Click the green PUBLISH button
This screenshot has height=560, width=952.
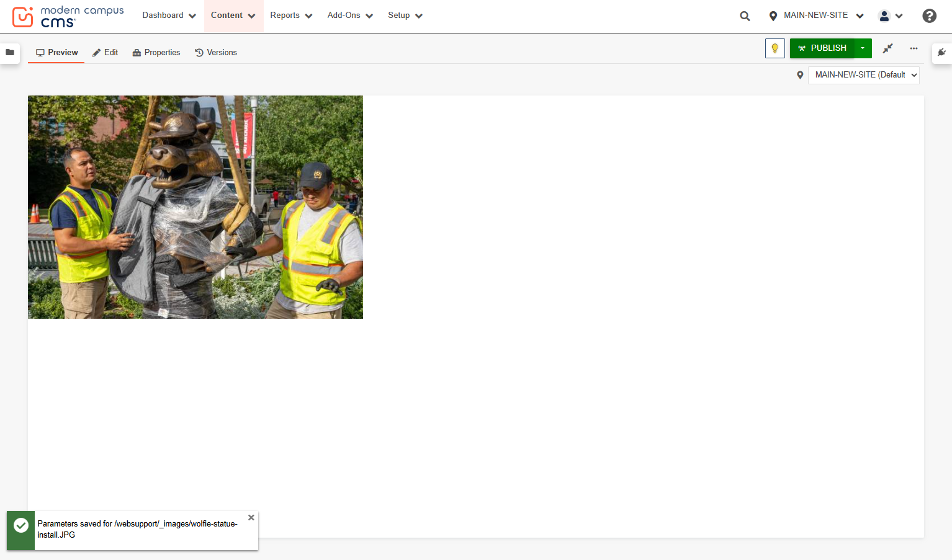click(x=822, y=48)
